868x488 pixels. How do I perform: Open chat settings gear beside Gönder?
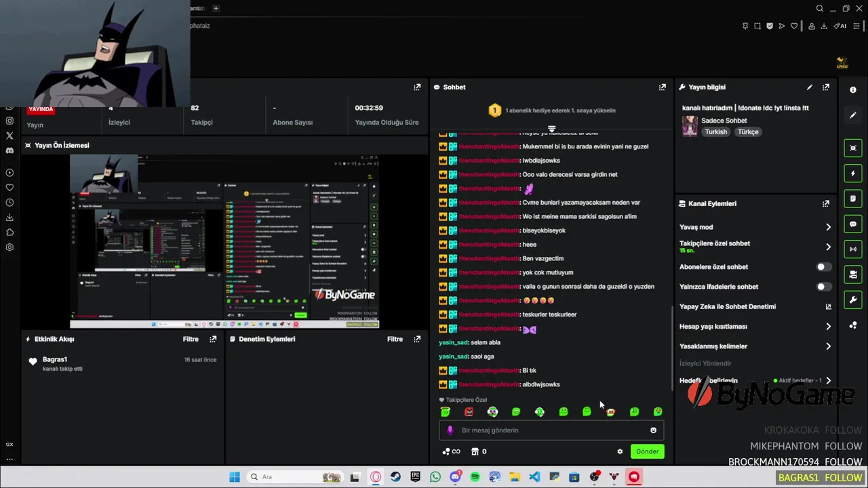[620, 451]
